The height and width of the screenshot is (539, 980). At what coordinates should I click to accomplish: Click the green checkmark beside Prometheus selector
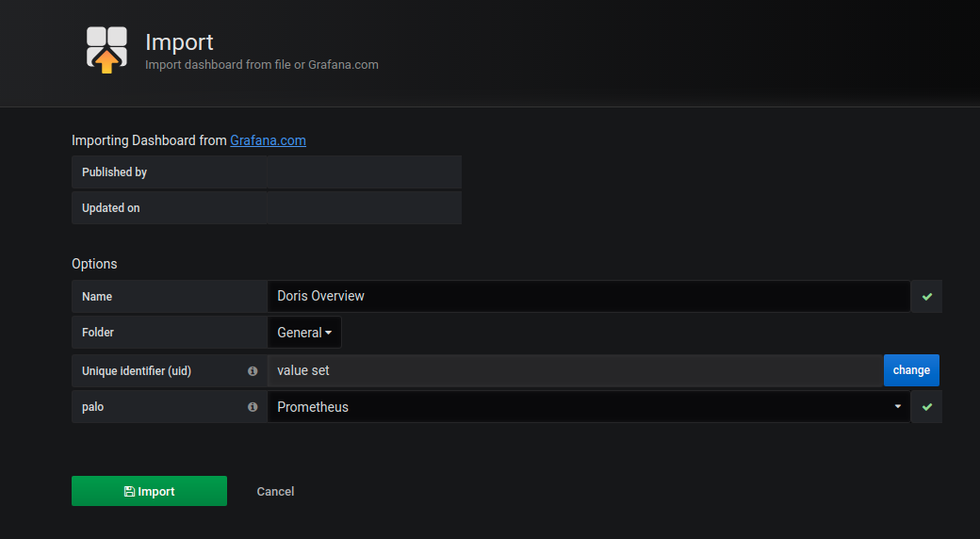[926, 407]
